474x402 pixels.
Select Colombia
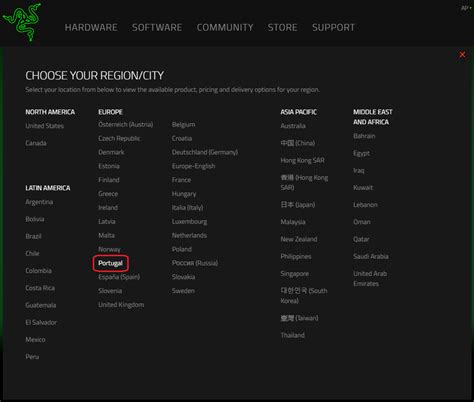coord(39,271)
